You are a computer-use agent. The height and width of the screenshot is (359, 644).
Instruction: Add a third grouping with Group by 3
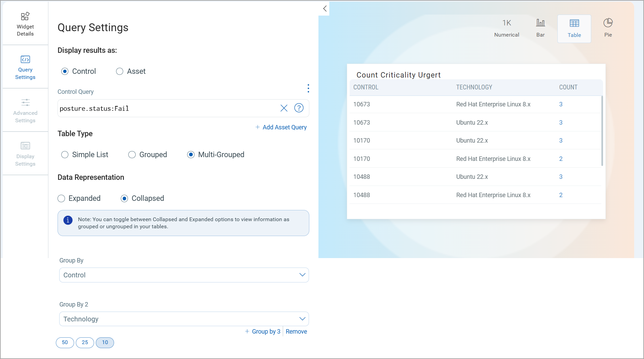coord(263,332)
